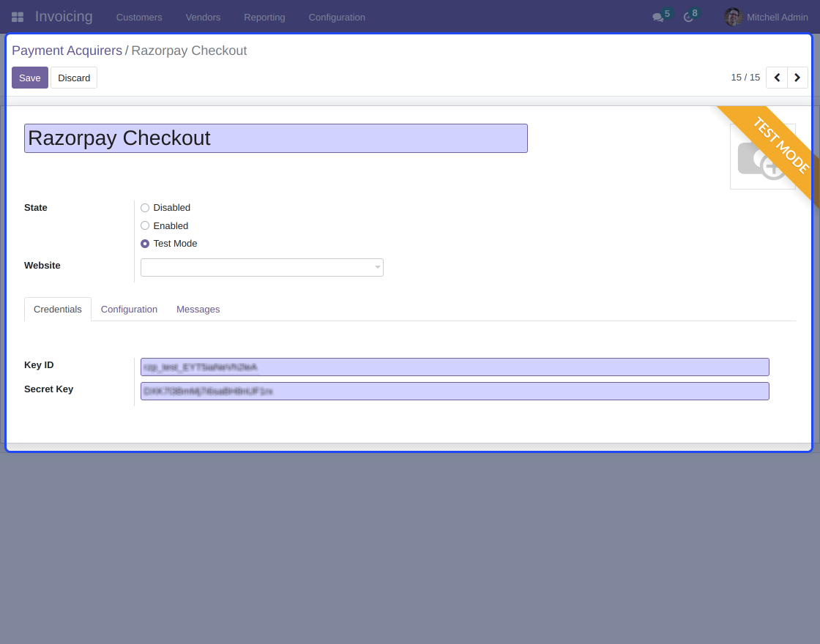The image size is (820, 644).
Task: Click the Key ID label
Action: point(39,365)
